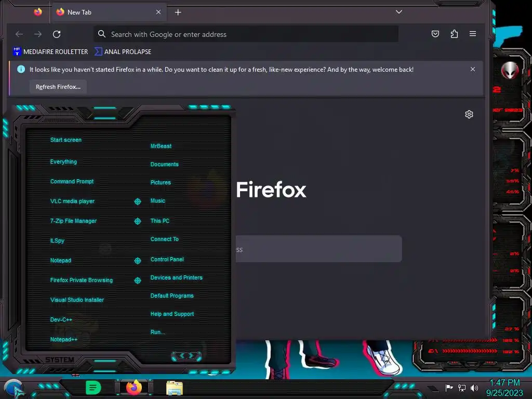This screenshot has height=399, width=532.
Task: Open Start screen from start menu
Action: click(x=66, y=140)
